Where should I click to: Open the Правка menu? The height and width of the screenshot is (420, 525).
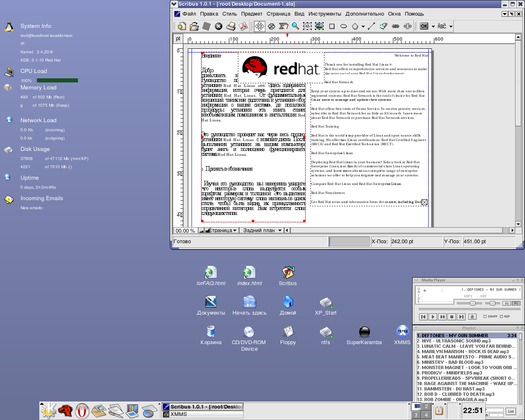click(x=209, y=14)
